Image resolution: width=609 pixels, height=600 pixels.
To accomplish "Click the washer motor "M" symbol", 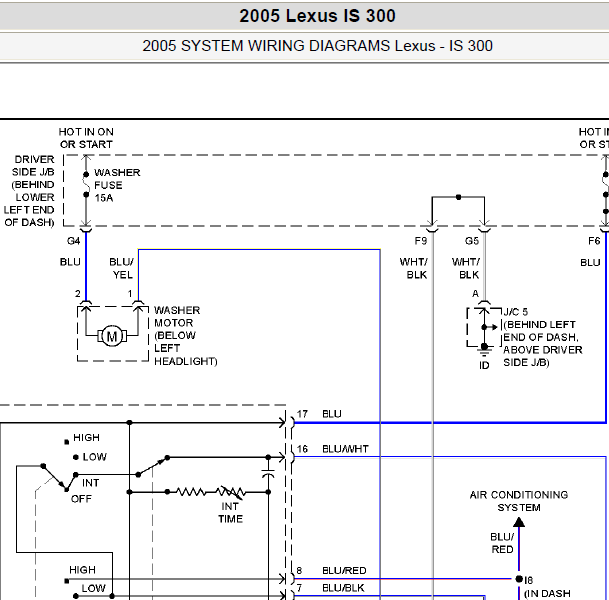I will (112, 336).
